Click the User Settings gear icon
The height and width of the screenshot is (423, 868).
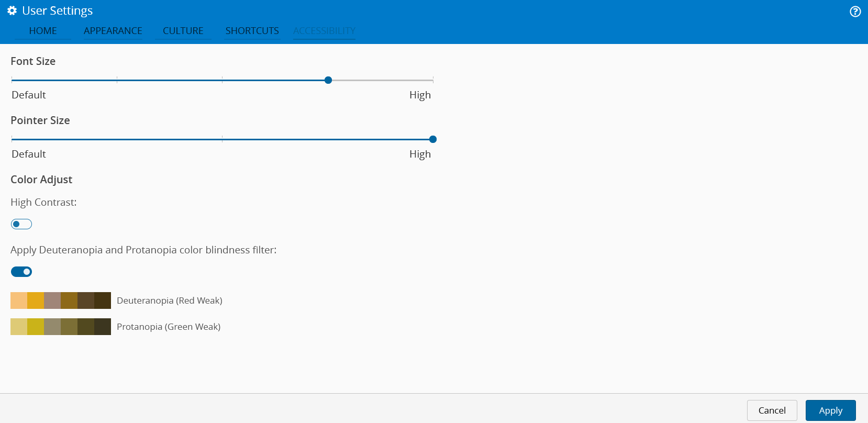coord(12,10)
